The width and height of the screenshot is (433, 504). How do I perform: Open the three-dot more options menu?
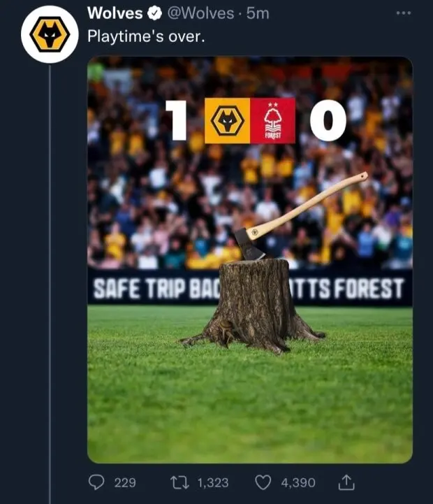click(x=404, y=13)
